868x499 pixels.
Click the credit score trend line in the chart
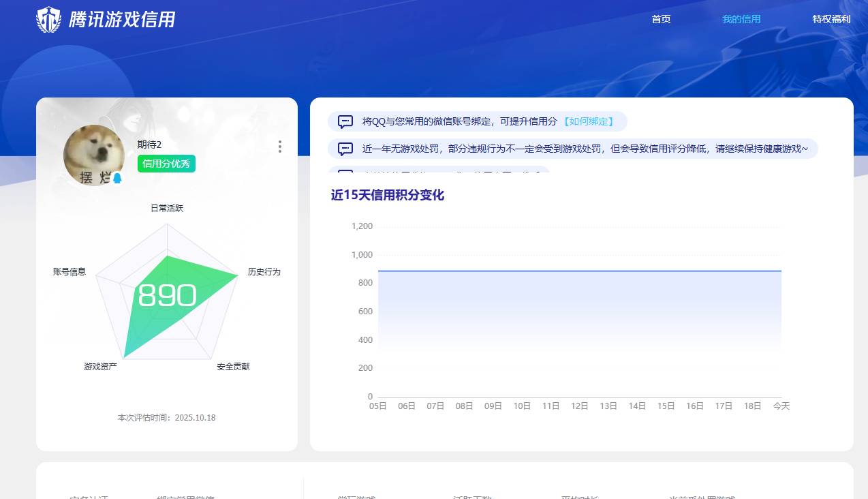click(x=579, y=271)
